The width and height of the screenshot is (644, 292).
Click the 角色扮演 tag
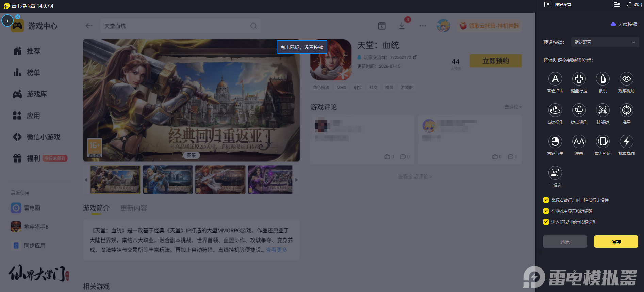point(321,88)
